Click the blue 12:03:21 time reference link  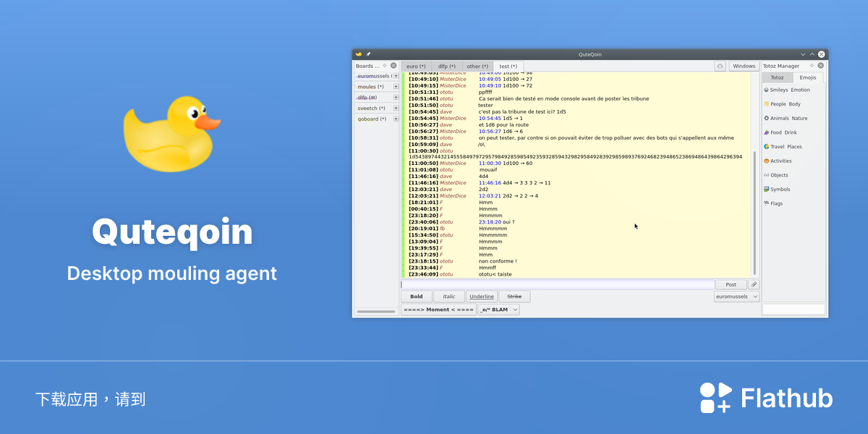click(x=490, y=196)
